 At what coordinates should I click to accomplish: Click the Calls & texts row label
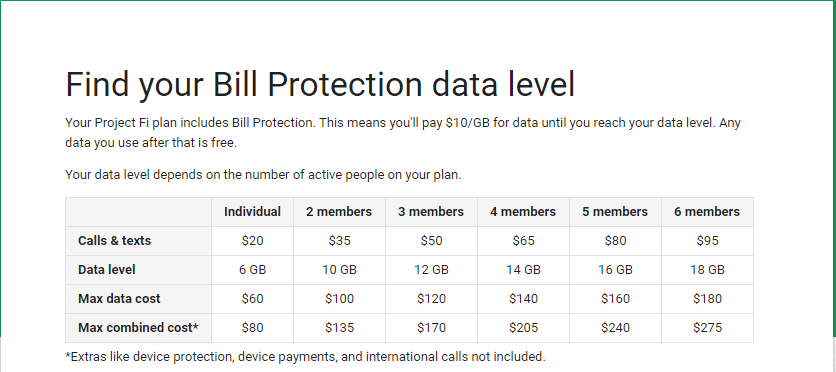coord(115,241)
